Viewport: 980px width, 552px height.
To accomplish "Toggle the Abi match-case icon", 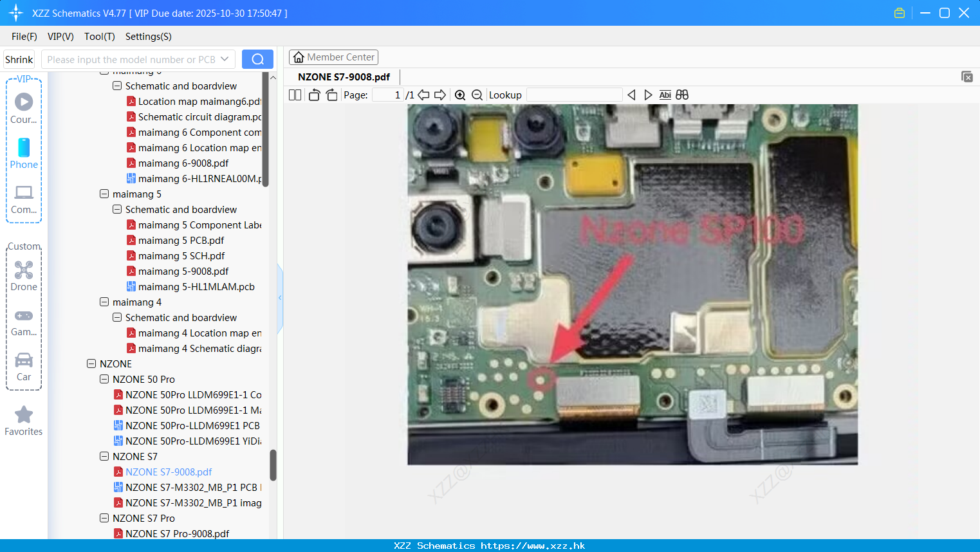I will click(x=665, y=95).
